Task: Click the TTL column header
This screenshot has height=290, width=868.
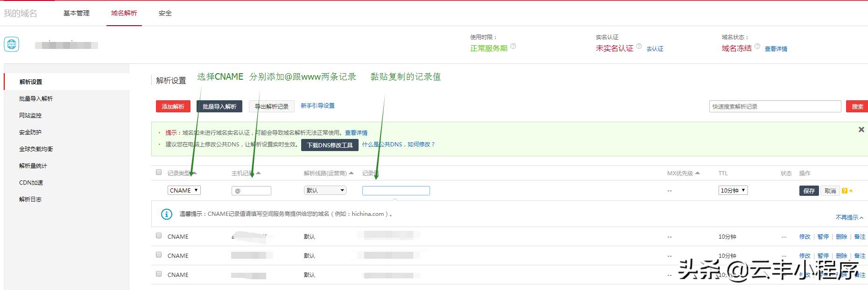Action: (723, 173)
